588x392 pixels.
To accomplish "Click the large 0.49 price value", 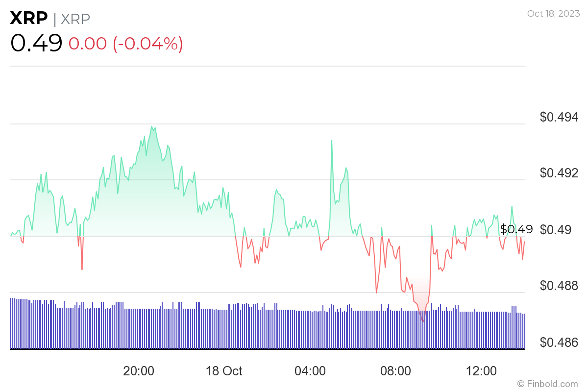I will coord(36,43).
